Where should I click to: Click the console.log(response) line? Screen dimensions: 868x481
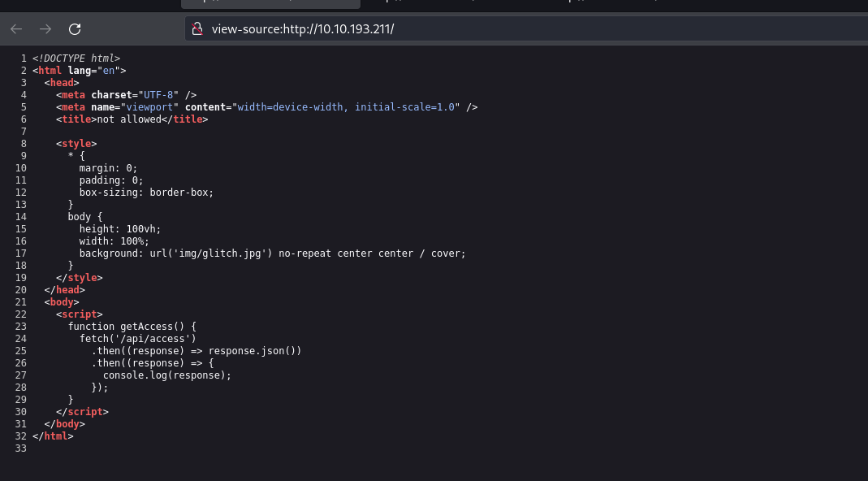coord(167,375)
